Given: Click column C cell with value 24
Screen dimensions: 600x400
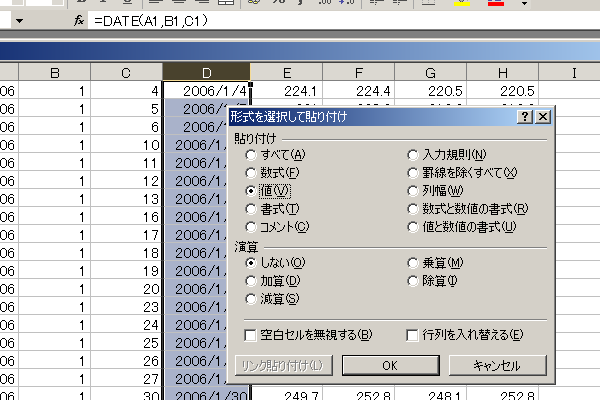Looking at the screenshot, I should coord(126,325).
